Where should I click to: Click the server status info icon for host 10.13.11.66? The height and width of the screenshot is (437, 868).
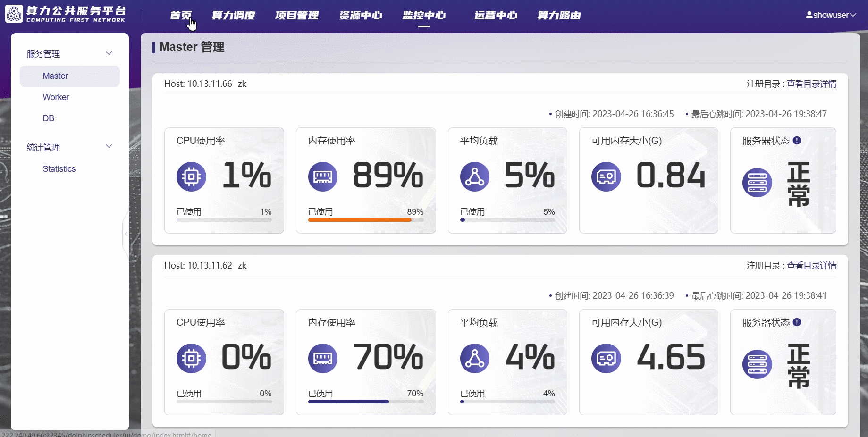tap(797, 141)
